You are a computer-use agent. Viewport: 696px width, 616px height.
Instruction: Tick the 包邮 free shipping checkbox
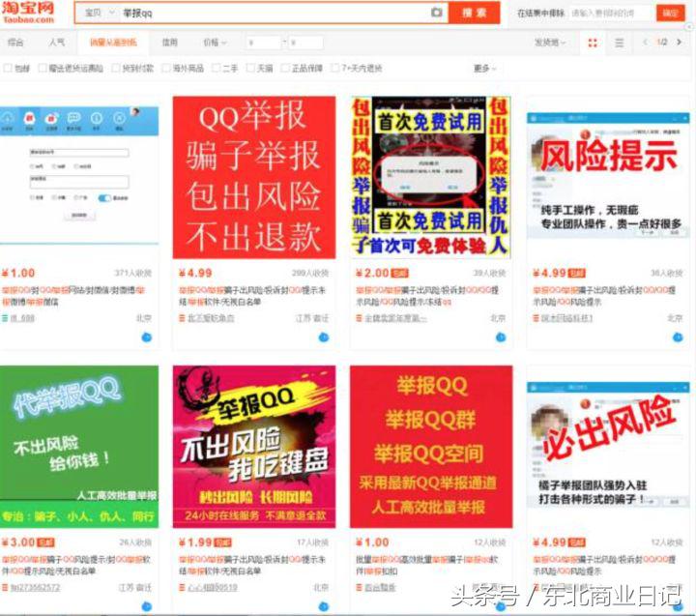tap(8, 68)
